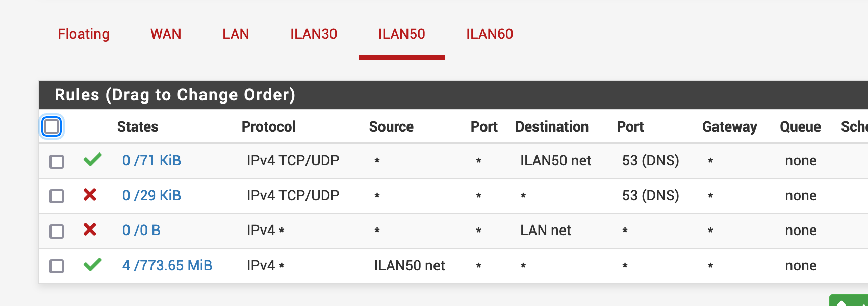
Task: Click the green button at the bottom right corner
Action: [x=849, y=301]
